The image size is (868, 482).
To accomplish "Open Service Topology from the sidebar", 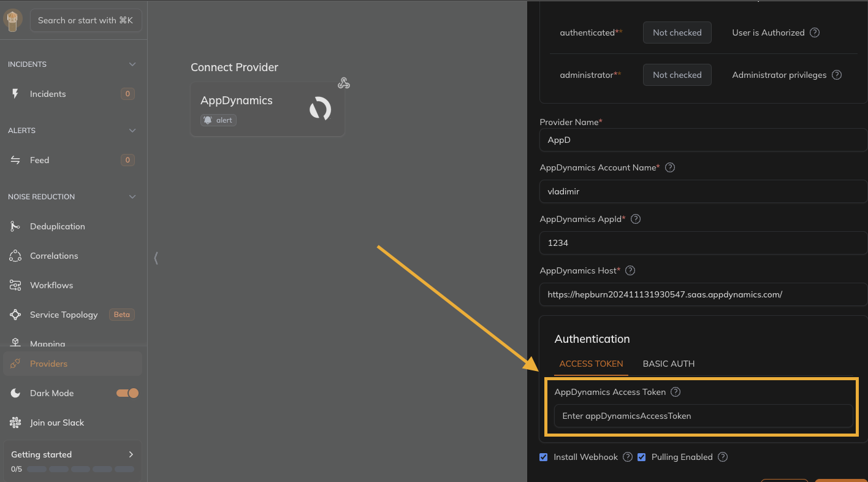I will pos(72,315).
